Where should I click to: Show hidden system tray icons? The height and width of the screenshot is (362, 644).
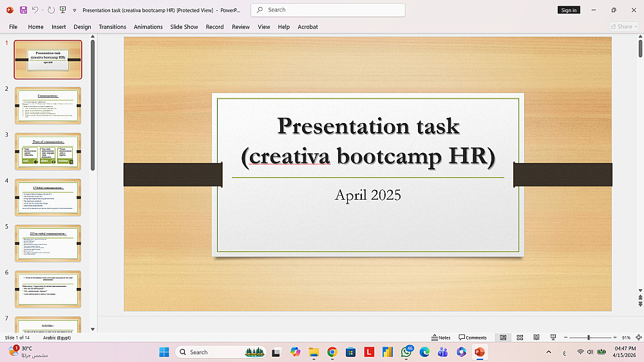coord(549,352)
